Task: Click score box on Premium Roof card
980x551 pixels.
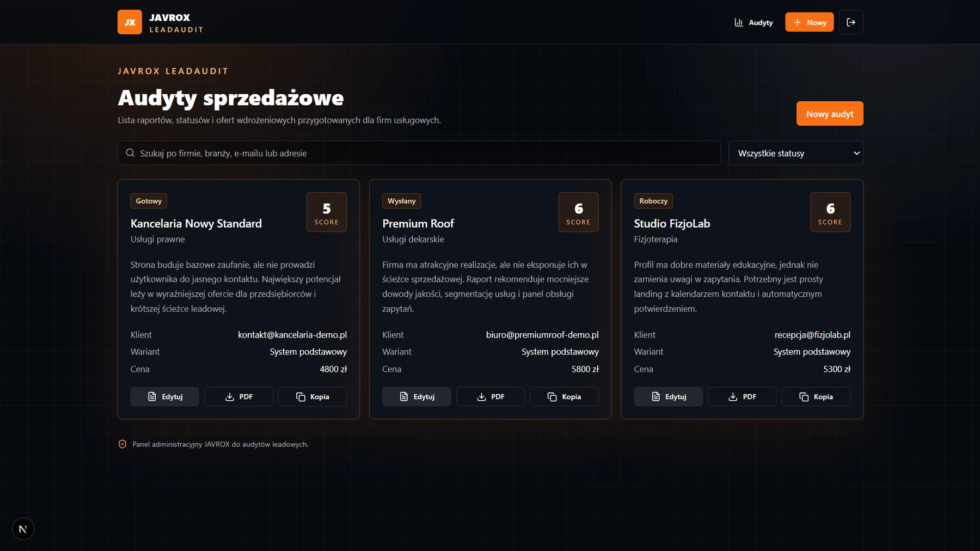Action: [578, 212]
